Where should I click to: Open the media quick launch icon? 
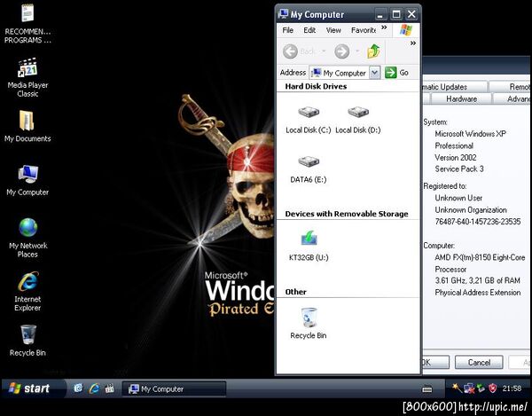pyautogui.click(x=110, y=389)
